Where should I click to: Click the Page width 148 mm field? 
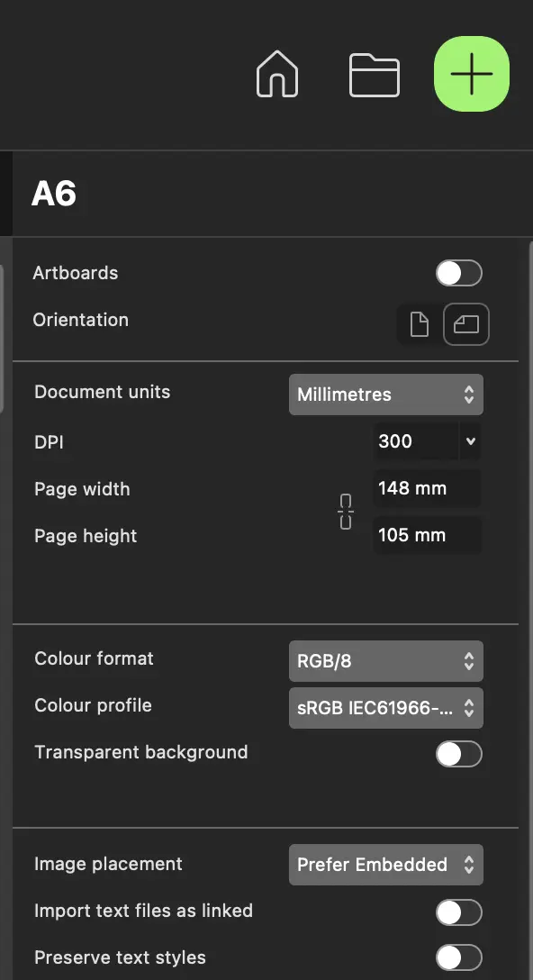(428, 488)
